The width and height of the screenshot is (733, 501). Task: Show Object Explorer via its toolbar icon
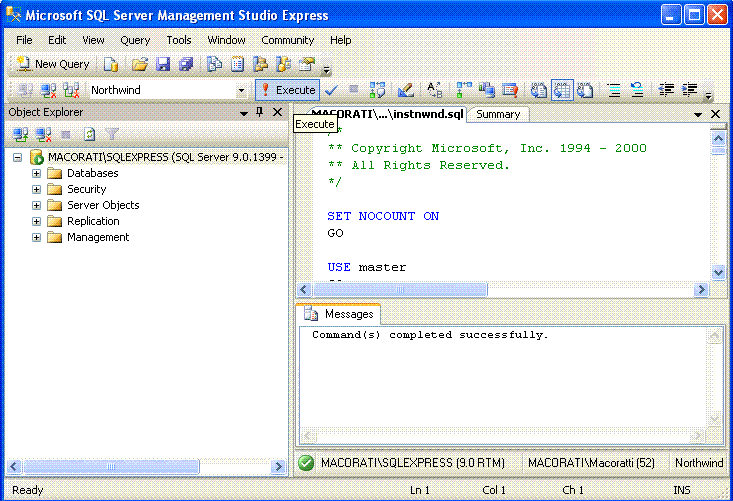260,64
